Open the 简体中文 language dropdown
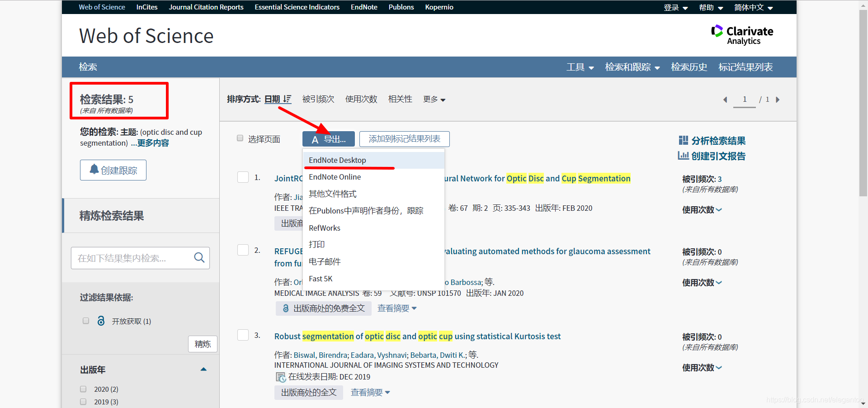Screen dimensions: 868x408 [x=754, y=7]
